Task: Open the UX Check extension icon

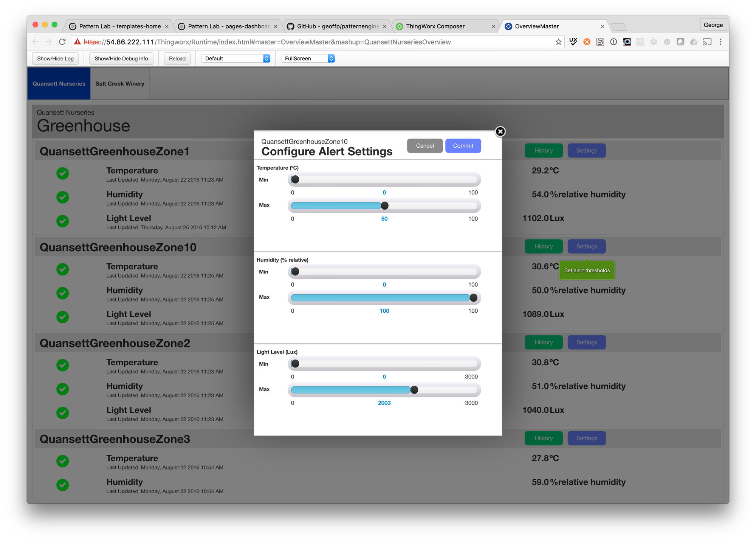Action: 573,42
